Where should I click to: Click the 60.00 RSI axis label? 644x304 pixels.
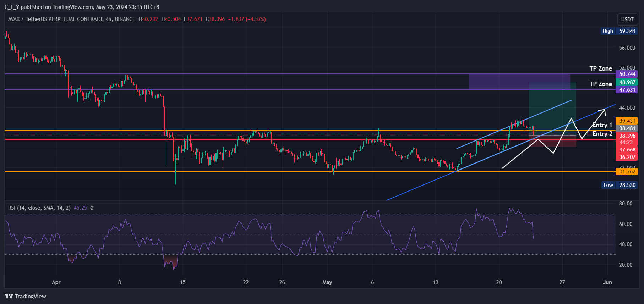(626, 224)
